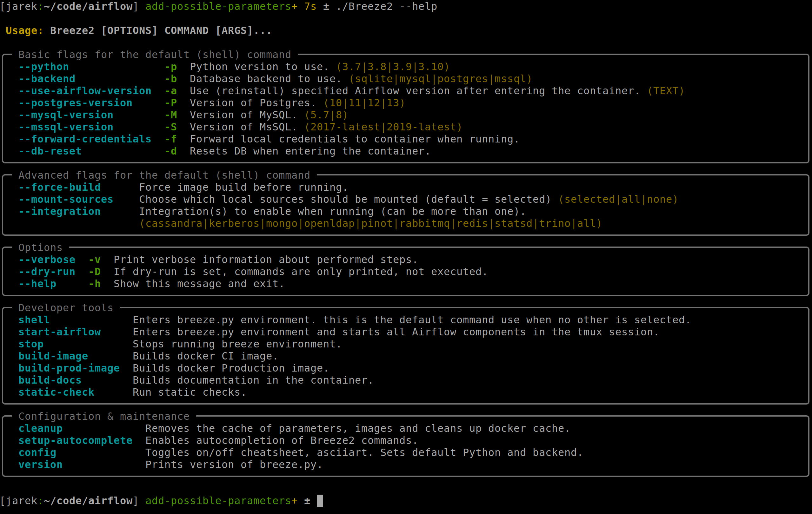Click the build-prod-image command
The image size is (812, 514).
pos(69,368)
